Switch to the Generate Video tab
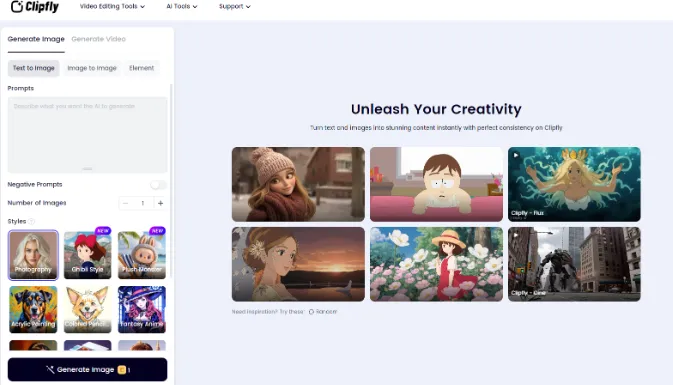 coord(98,39)
